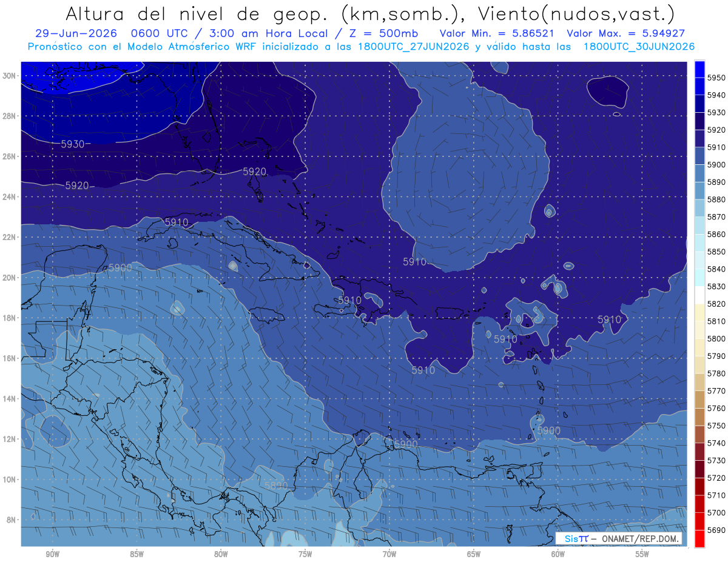Click the '5910' contour label over Haiti
This screenshot has width=728, height=562.
pos(349,300)
